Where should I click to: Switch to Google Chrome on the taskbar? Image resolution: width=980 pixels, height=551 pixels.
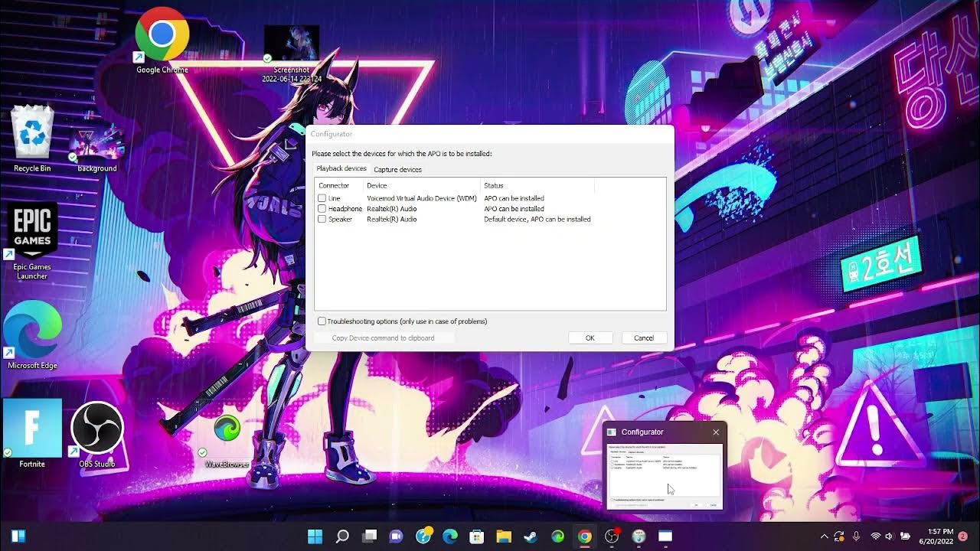[x=585, y=536]
